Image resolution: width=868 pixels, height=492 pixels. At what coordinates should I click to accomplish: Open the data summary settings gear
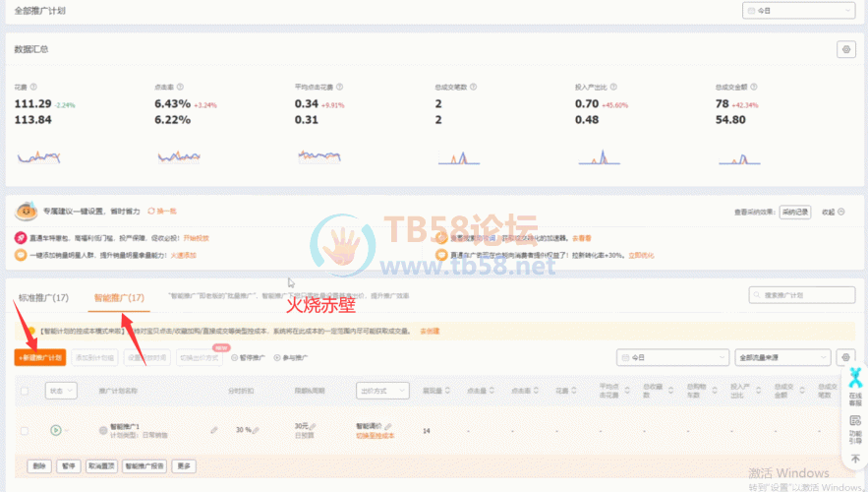coord(844,49)
